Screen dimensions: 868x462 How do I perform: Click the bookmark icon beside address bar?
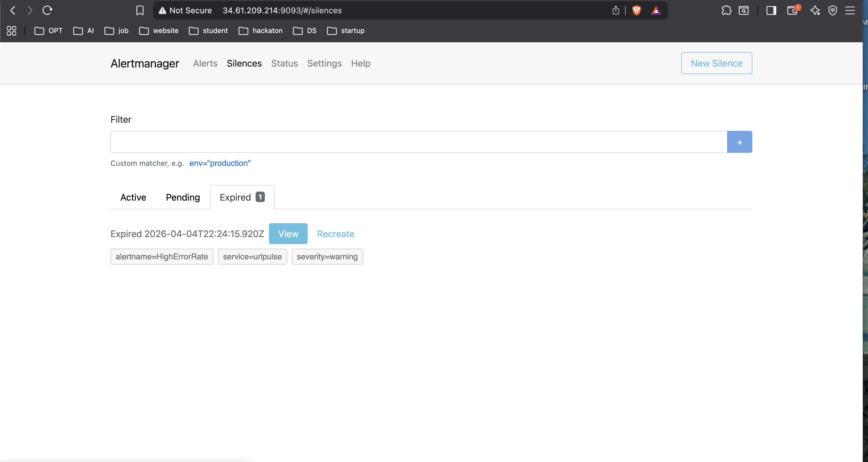[140, 10]
